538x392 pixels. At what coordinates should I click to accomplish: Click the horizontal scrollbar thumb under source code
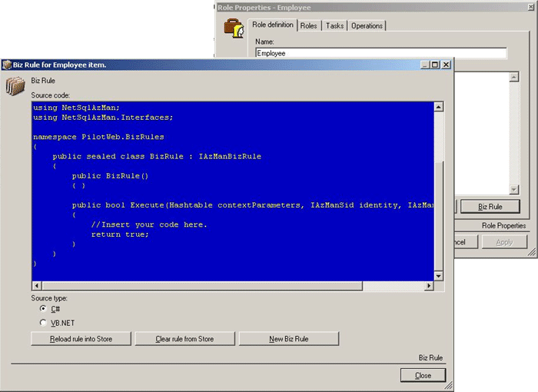click(x=201, y=286)
